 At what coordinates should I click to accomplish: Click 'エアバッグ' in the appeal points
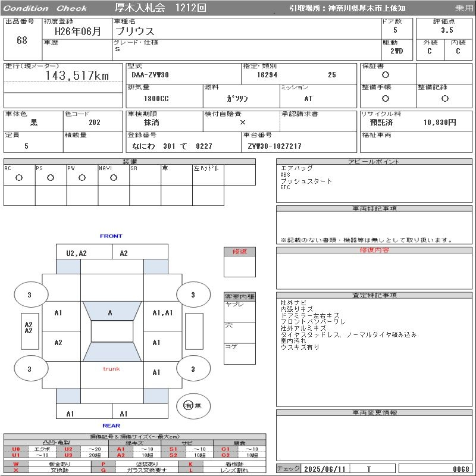point(296,168)
